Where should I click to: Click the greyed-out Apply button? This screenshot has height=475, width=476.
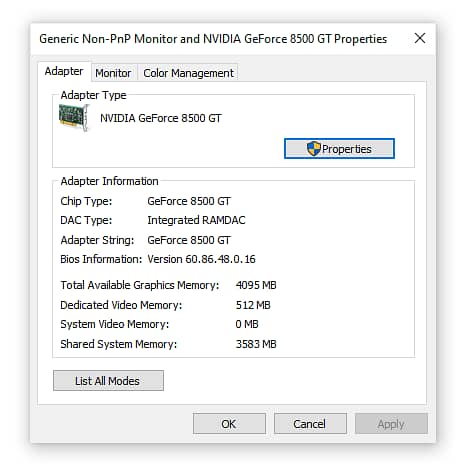coord(391,424)
